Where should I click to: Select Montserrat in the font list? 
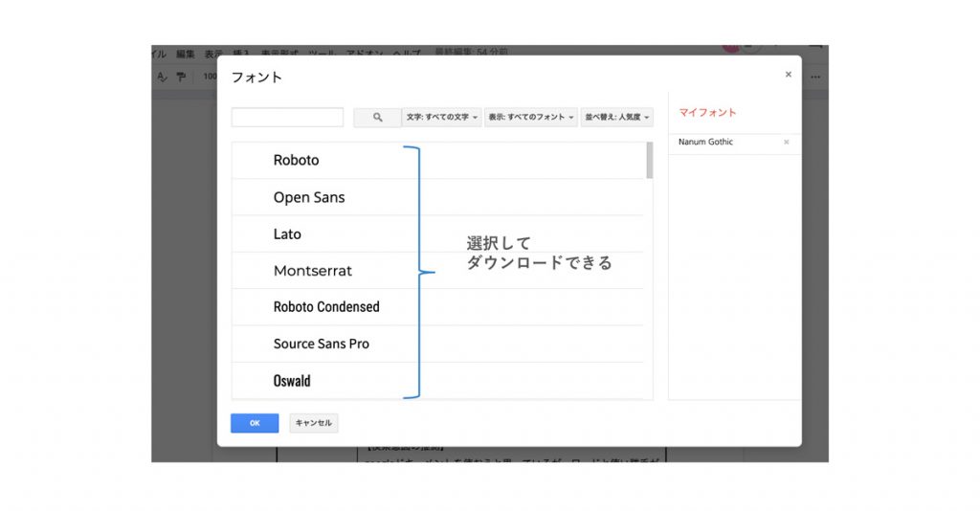click(313, 271)
